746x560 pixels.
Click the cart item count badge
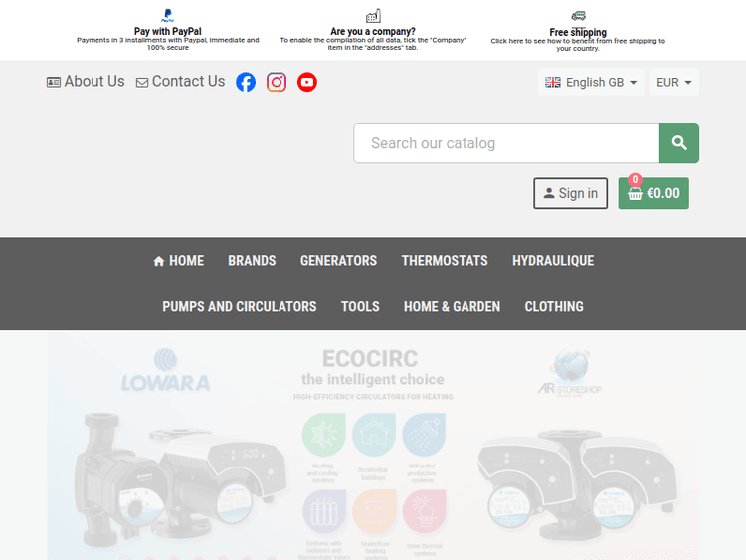[x=635, y=180]
